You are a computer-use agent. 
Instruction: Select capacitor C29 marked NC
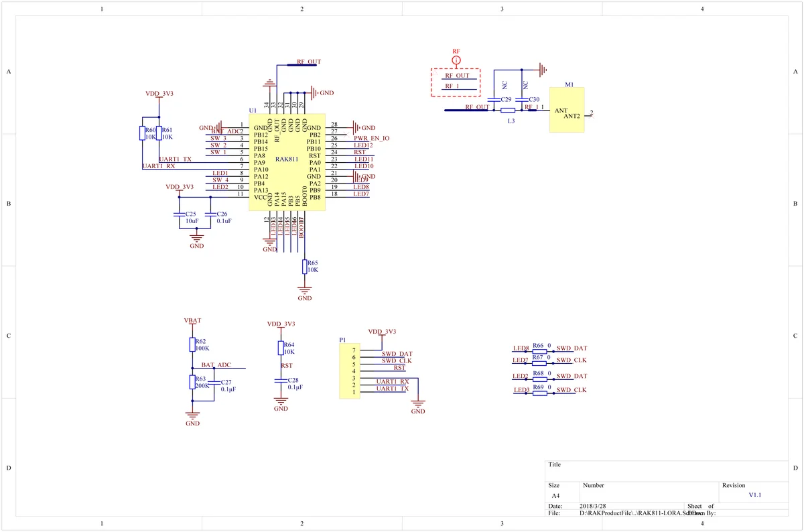pyautogui.click(x=493, y=99)
